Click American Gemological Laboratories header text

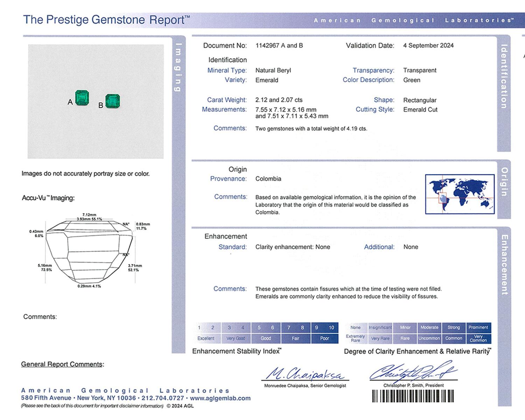click(414, 20)
